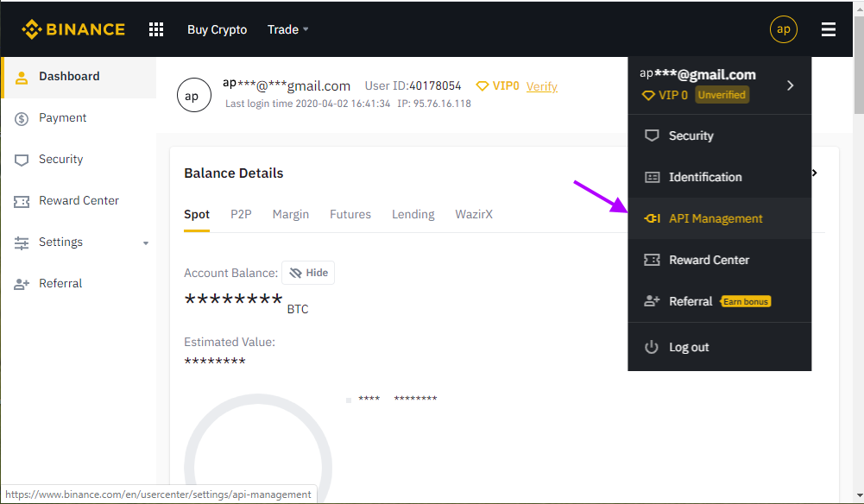Viewport: 864px width, 504px height.
Task: Open Security in the left sidebar
Action: 79,160
